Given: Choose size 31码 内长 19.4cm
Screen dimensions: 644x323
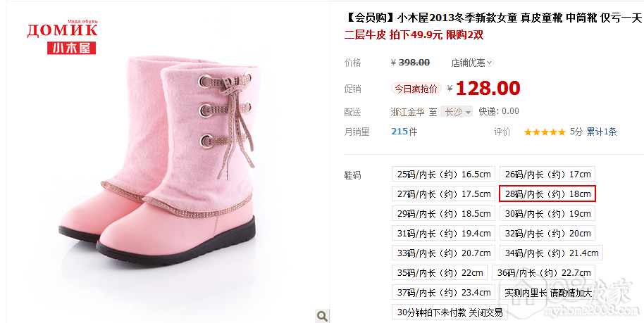Looking at the screenshot, I should tap(444, 233).
